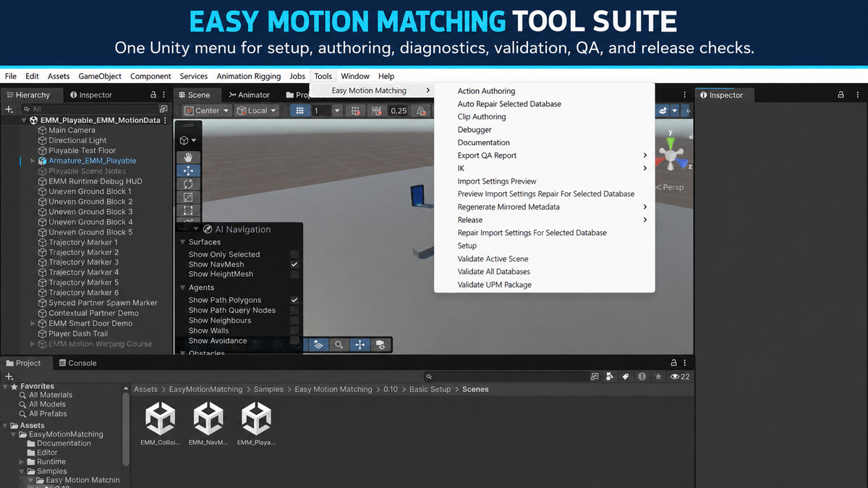Viewport: 868px width, 488px height.
Task: Open the grid axis dropdown arrow
Action: 337,111
